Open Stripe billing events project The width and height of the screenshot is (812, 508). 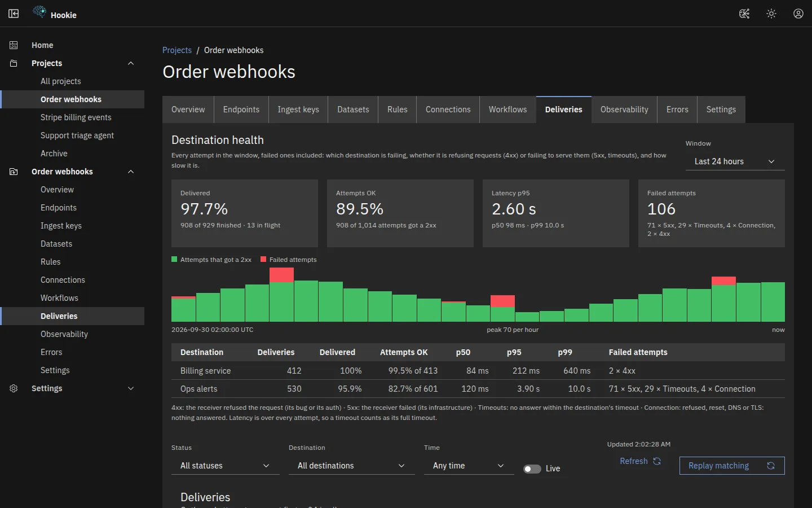tap(72, 117)
